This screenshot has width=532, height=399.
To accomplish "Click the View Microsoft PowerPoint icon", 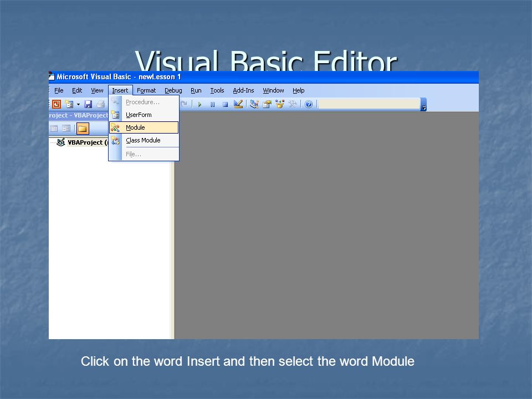I will point(57,104).
